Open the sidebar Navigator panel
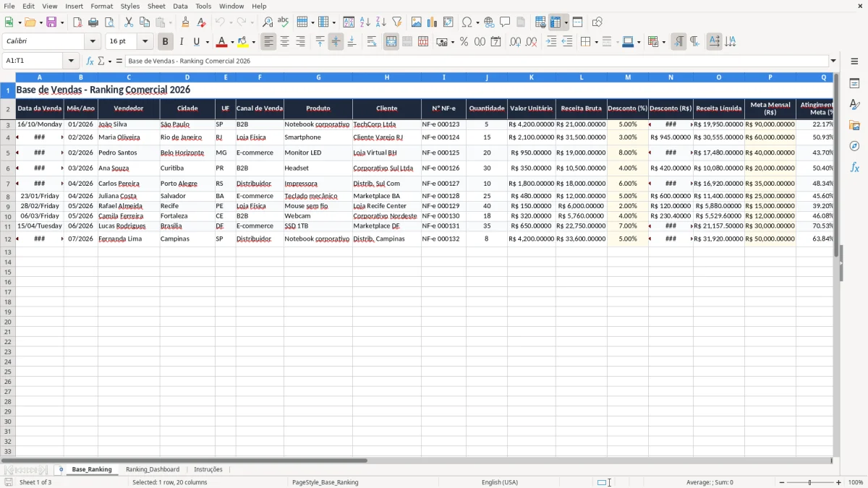Image resolution: width=868 pixels, height=488 pixels. coord(854,146)
